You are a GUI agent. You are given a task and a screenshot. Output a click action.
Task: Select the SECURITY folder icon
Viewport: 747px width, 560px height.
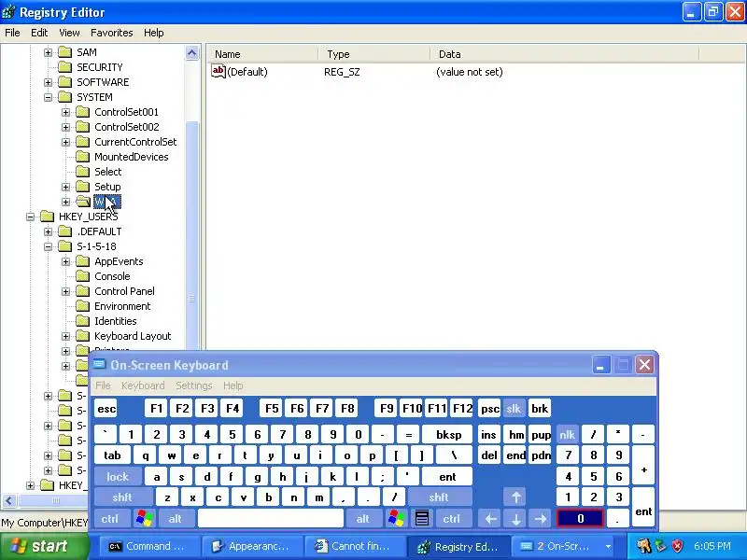64,67
